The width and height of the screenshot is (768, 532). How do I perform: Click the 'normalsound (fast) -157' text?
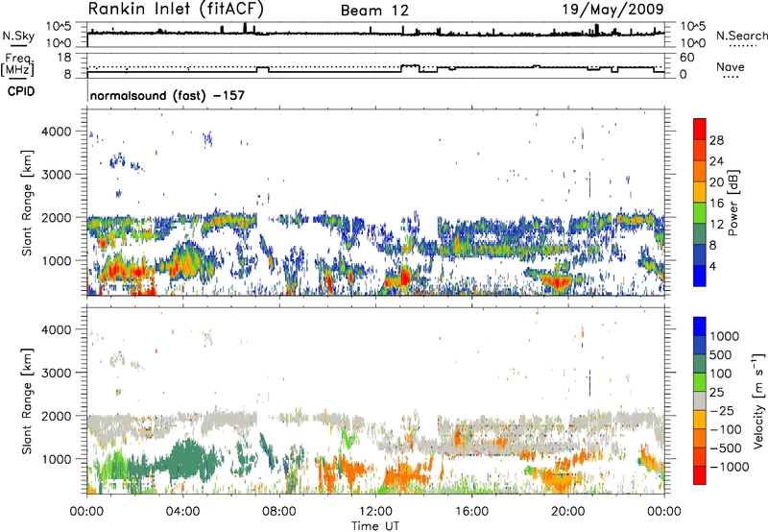point(167,95)
